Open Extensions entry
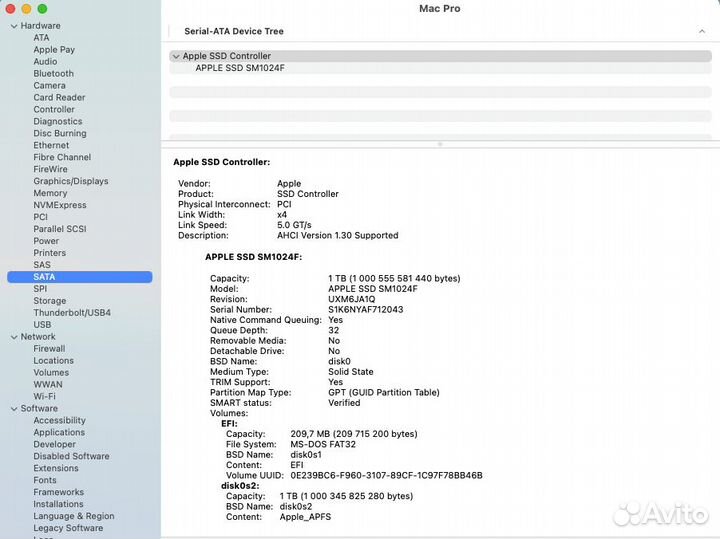This screenshot has width=720, height=539. click(x=56, y=468)
